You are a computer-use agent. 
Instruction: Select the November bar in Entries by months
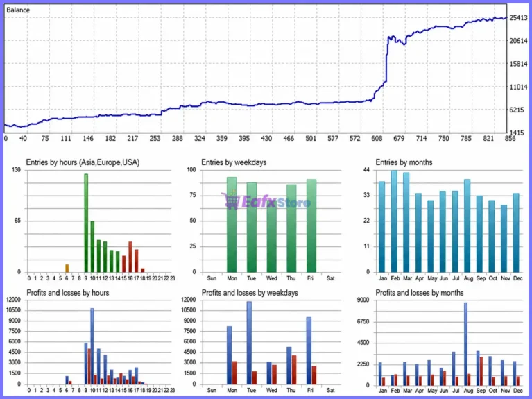504,239
